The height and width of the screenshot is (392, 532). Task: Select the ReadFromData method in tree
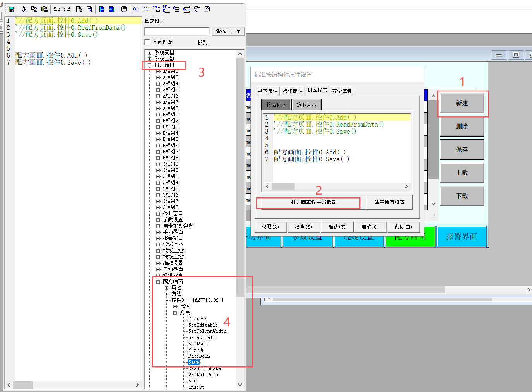coord(205,368)
